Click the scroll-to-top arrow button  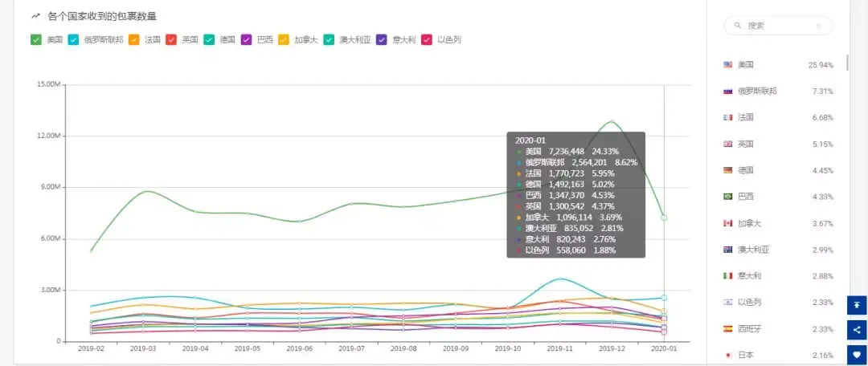[857, 305]
